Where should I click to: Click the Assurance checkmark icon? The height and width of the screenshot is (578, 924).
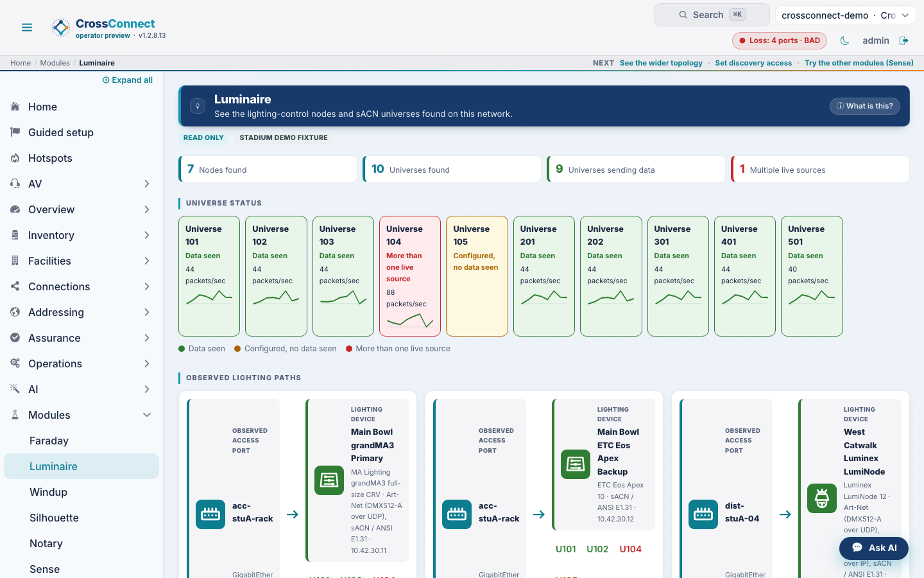(x=15, y=338)
